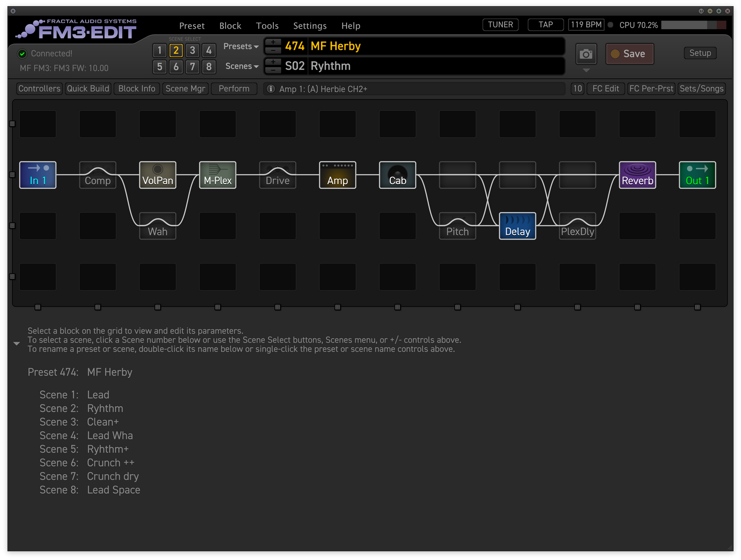Open the Tools menu
The width and height of the screenshot is (741, 560).
(x=267, y=26)
